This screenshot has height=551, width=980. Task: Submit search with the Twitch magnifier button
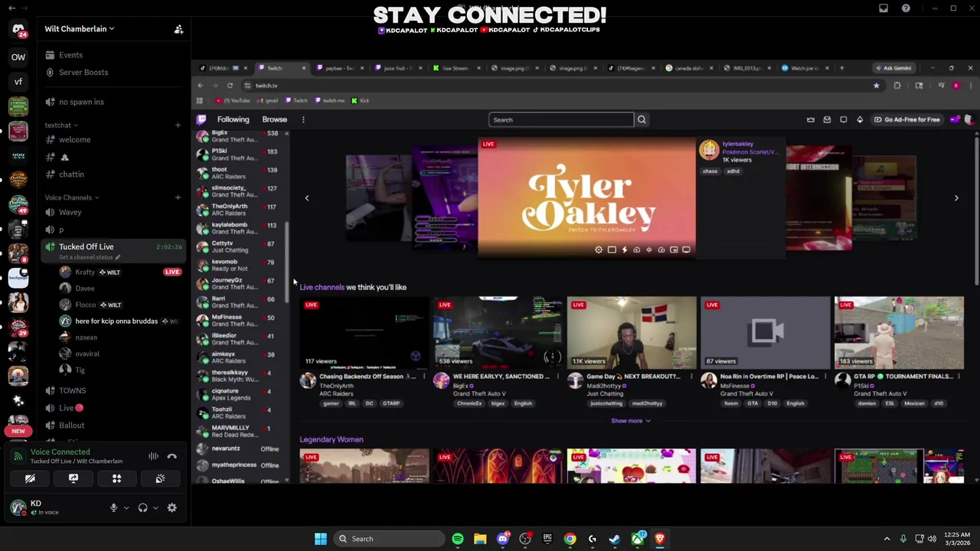click(642, 119)
